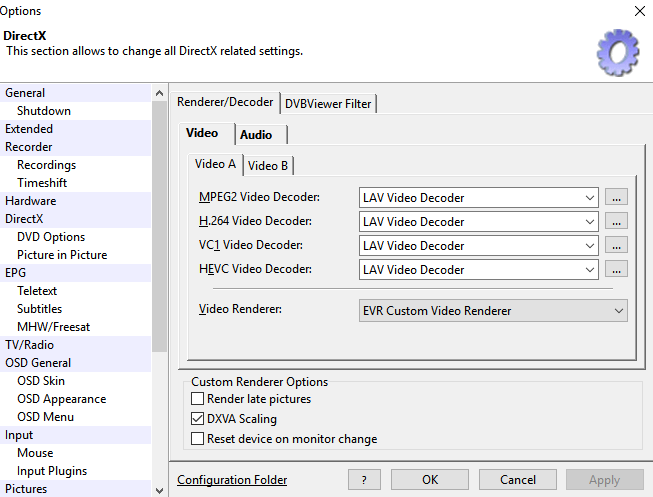This screenshot has height=497, width=653.
Task: Uncheck the DXVA Scaling option
Action: tap(197, 419)
